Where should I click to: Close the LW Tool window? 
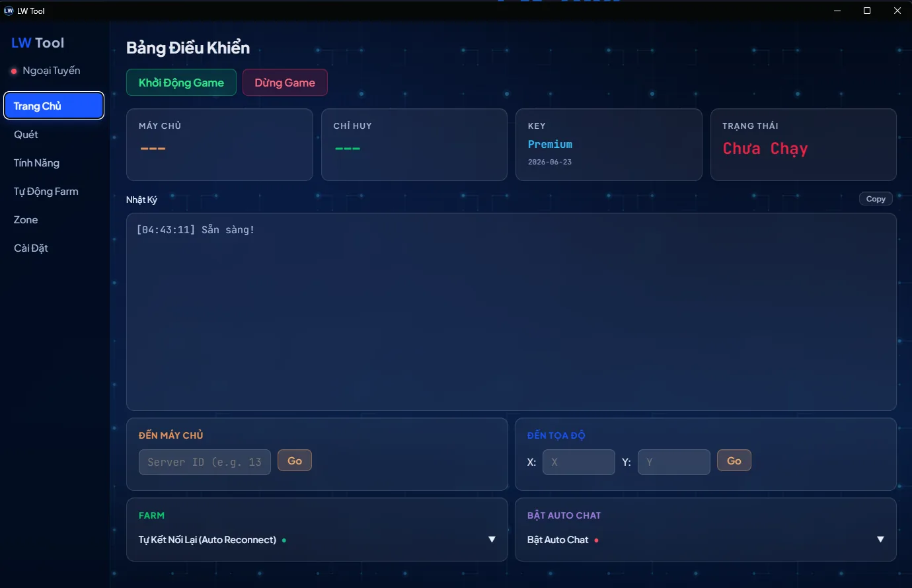[x=897, y=11]
